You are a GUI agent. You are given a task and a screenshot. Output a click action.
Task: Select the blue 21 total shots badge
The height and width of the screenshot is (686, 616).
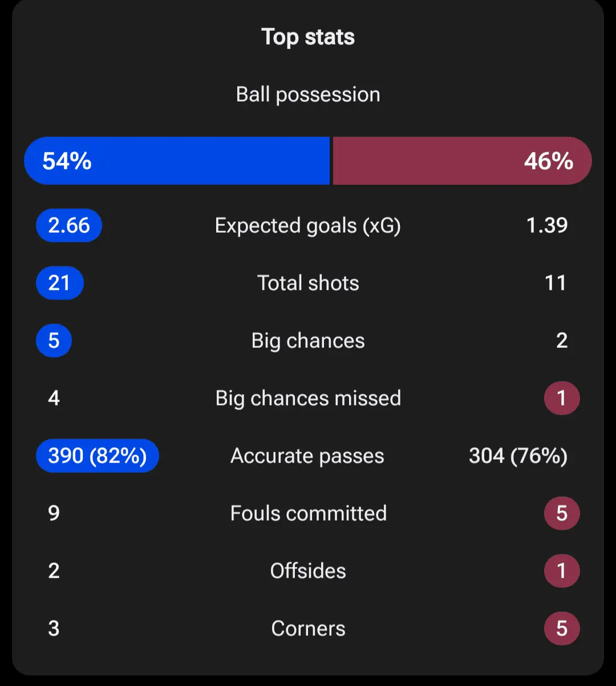pos(59,283)
